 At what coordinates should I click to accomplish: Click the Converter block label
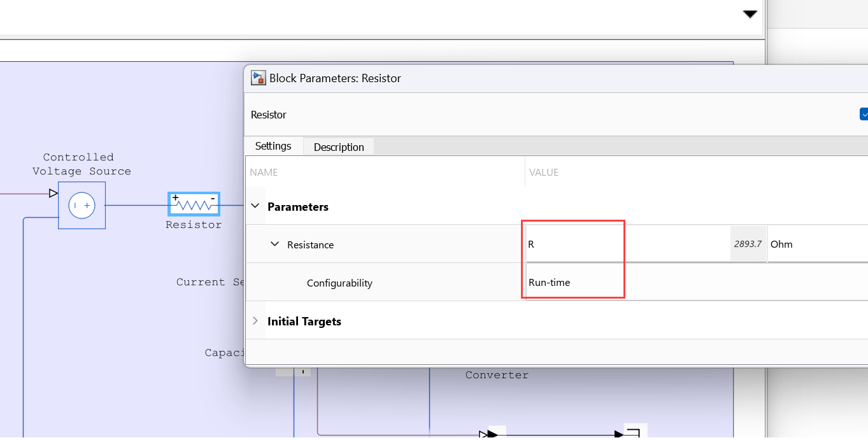497,375
